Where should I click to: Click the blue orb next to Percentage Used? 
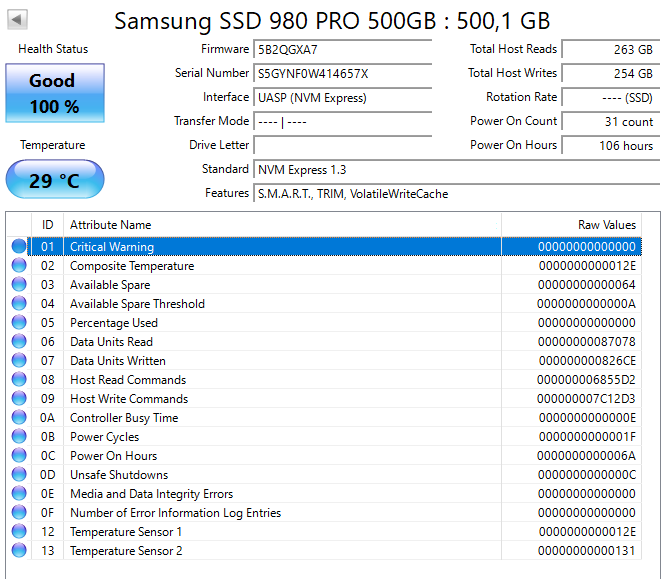pos(19,323)
